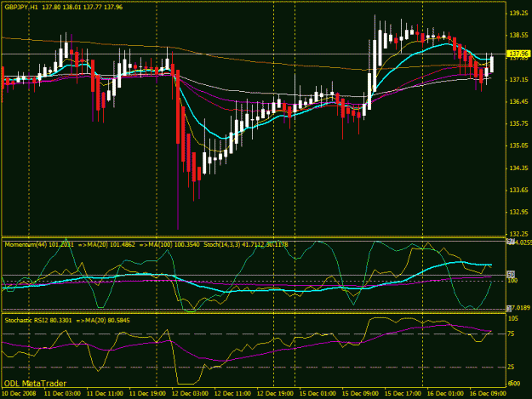Click the 135.05 price axis label
Screen dimensions: 532x399
[519, 145]
